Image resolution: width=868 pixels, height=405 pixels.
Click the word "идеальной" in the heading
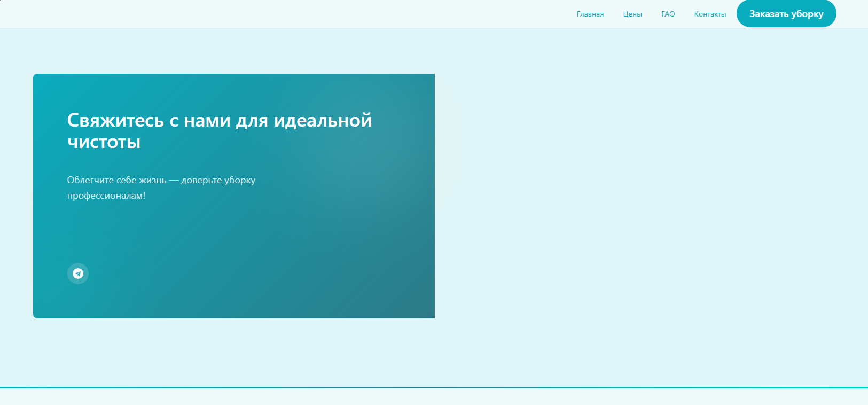click(x=323, y=121)
